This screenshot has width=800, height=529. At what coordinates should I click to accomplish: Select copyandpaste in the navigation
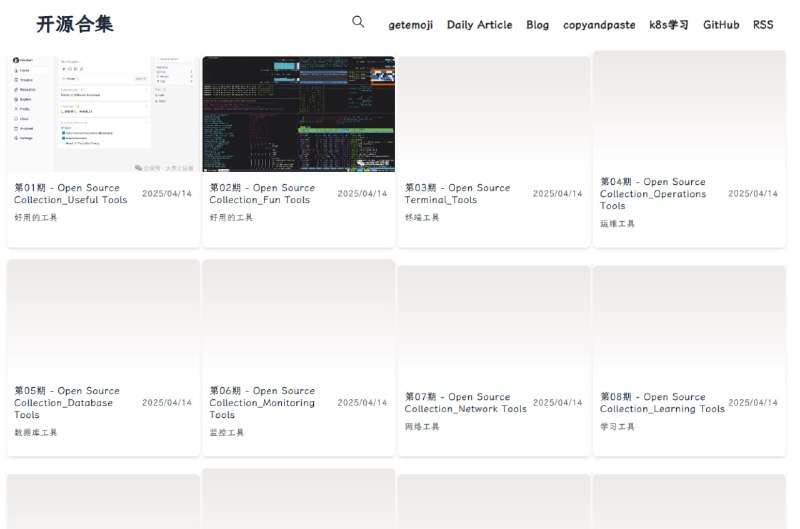click(x=598, y=25)
